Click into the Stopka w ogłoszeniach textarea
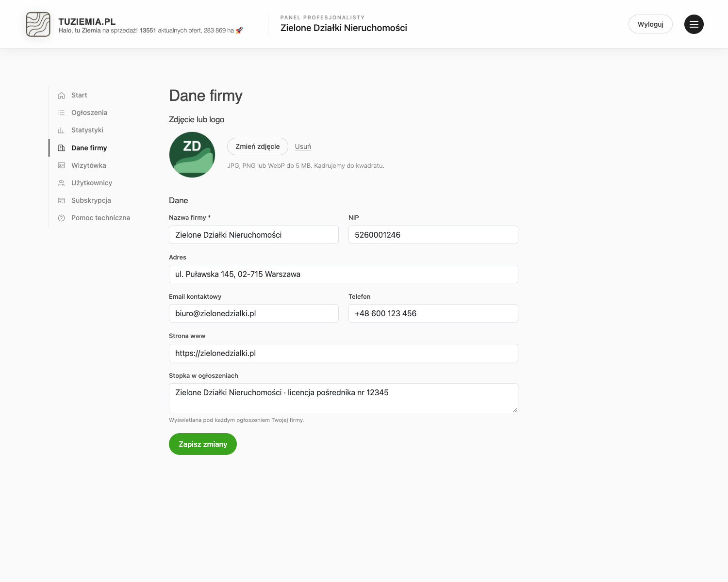The height and width of the screenshot is (582, 728). pyautogui.click(x=344, y=398)
